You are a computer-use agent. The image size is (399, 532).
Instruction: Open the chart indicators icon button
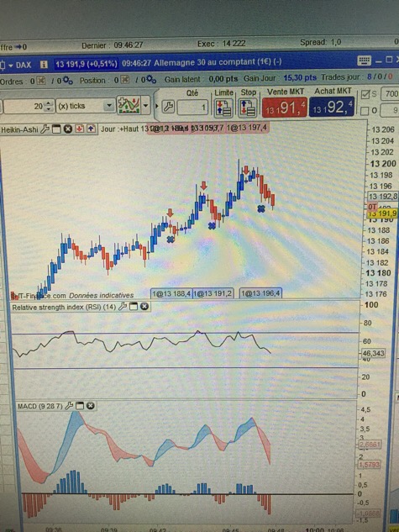[129, 106]
